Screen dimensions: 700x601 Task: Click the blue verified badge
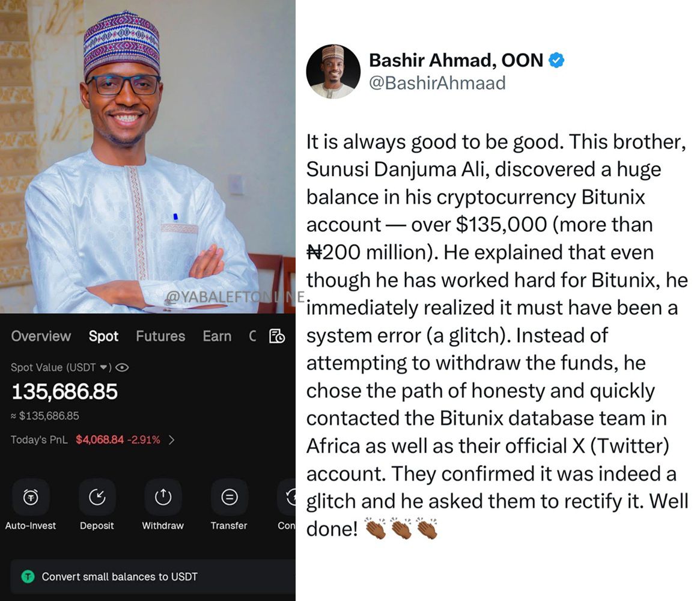coord(557,60)
